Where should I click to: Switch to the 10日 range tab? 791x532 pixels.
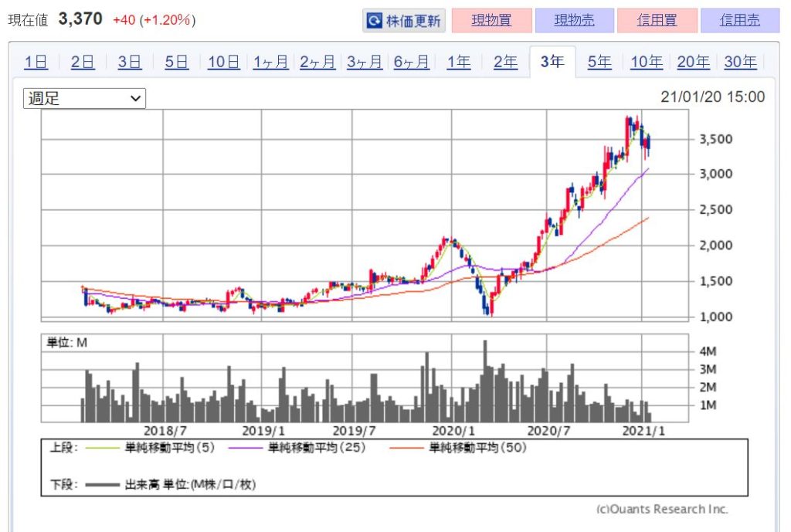(x=224, y=63)
